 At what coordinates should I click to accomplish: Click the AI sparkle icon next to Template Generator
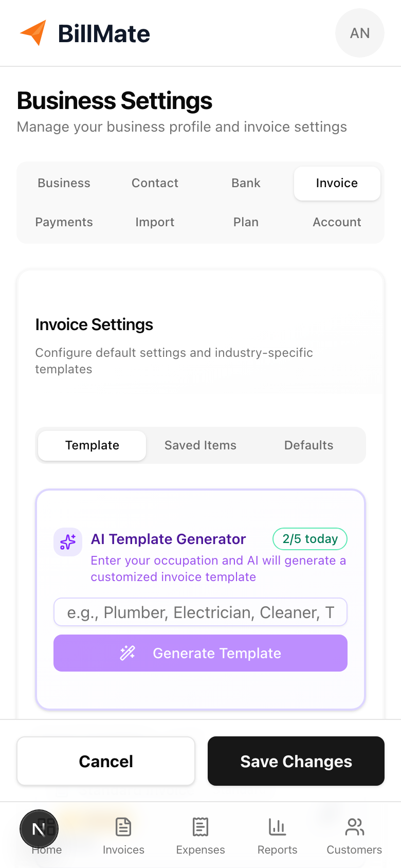(67, 541)
